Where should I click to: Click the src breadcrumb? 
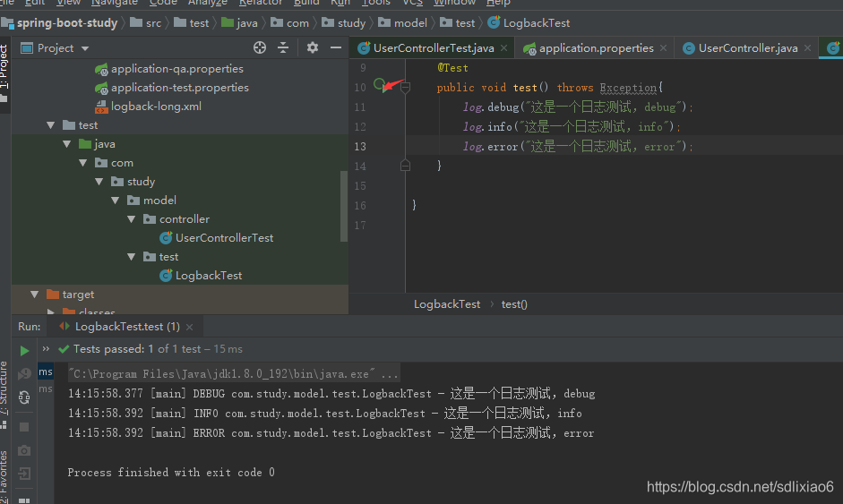pos(153,23)
